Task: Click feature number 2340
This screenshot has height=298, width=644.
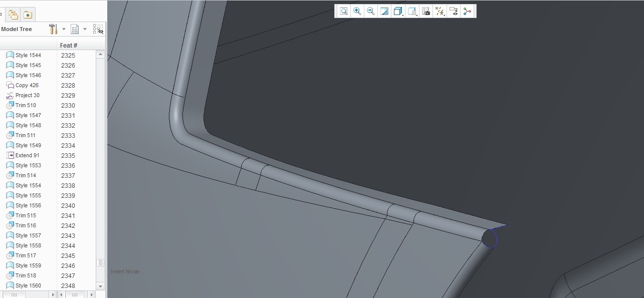Action: click(x=68, y=205)
